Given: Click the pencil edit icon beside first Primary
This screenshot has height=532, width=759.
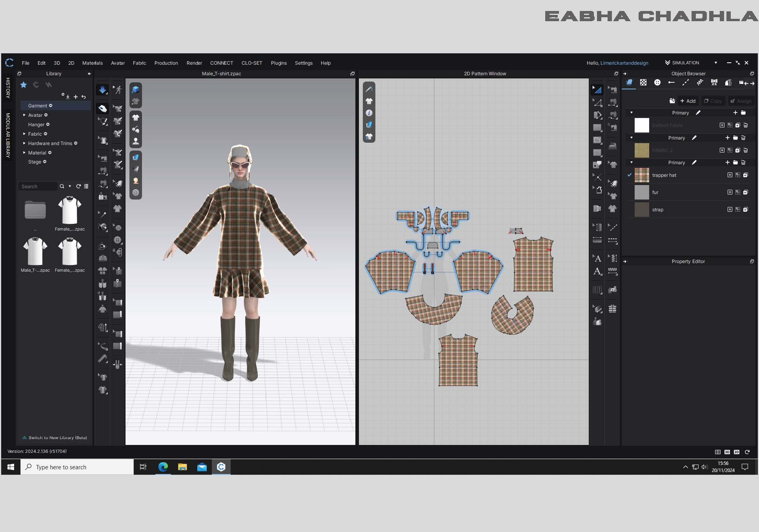Looking at the screenshot, I should tap(698, 113).
